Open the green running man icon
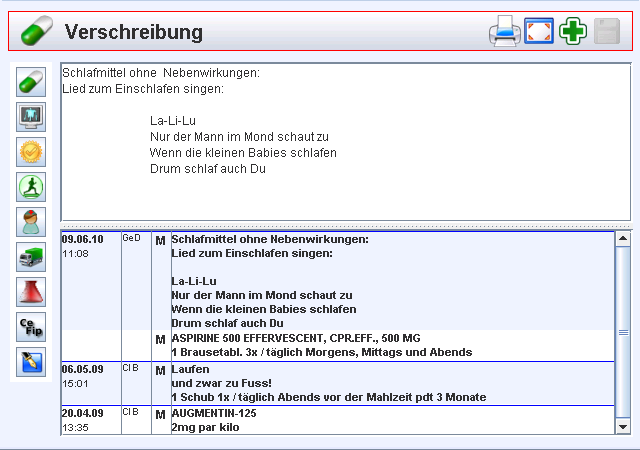This screenshot has height=450, width=640. [32, 187]
